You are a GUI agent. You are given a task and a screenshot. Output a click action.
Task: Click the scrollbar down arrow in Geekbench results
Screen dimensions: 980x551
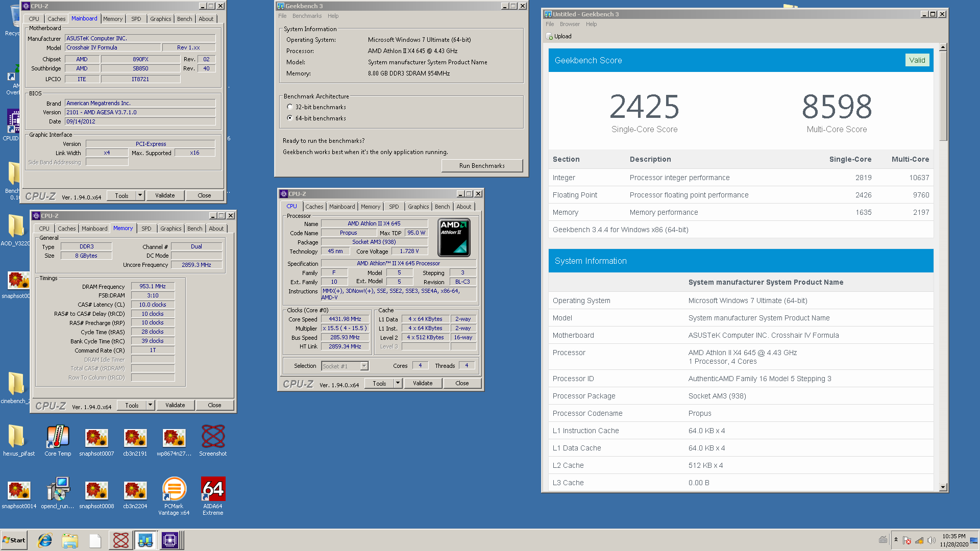(943, 487)
